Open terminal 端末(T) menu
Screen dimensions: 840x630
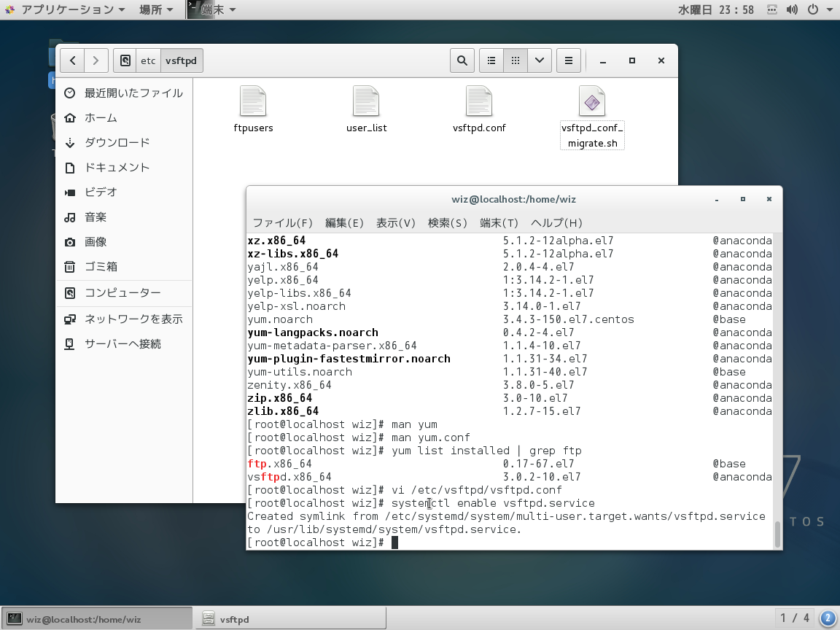click(x=499, y=223)
